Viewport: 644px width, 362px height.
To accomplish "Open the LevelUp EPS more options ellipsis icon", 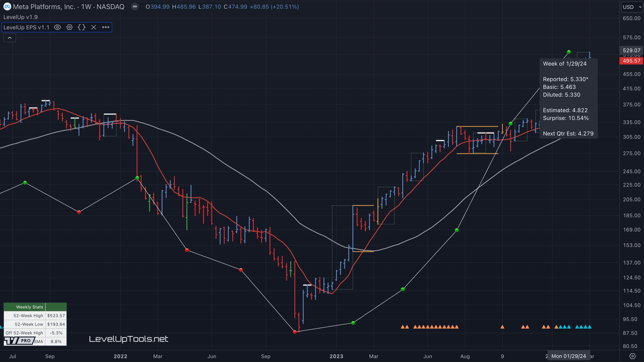I will 106,27.
